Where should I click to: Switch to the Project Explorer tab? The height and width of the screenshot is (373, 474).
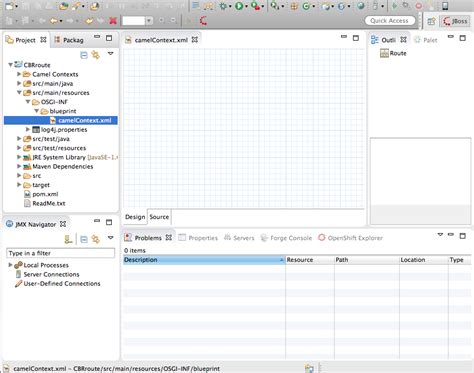pyautogui.click(x=25, y=40)
